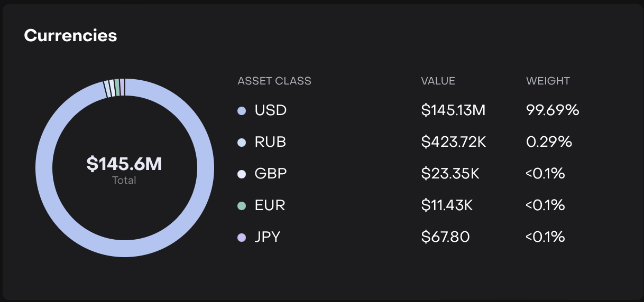Select the USD asset class row label

tap(270, 110)
